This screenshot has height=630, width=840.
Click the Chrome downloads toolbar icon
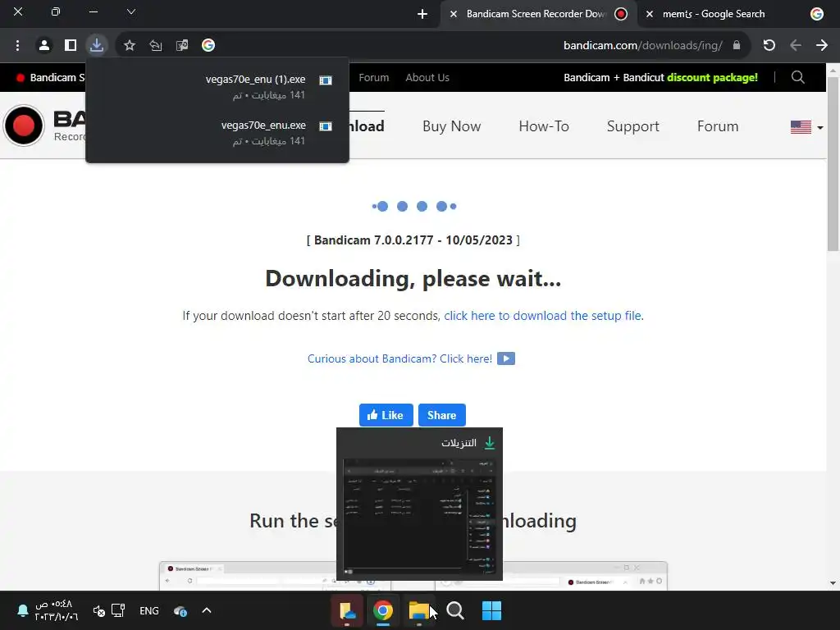click(x=97, y=45)
